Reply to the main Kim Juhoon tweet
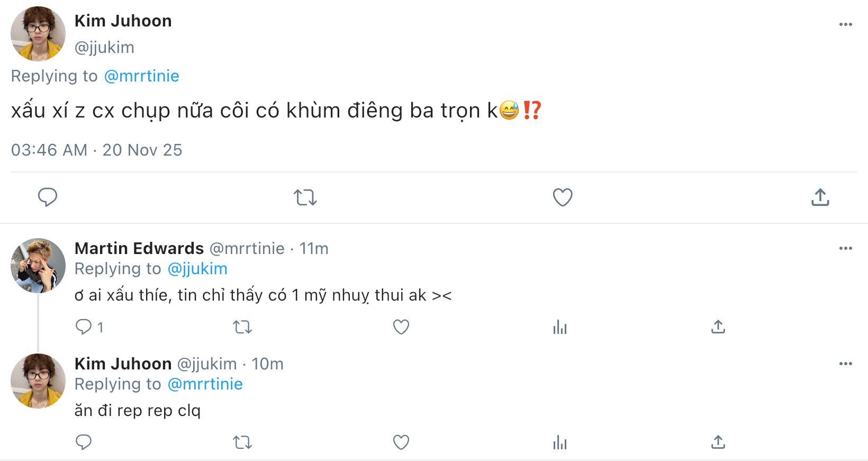 tap(48, 197)
